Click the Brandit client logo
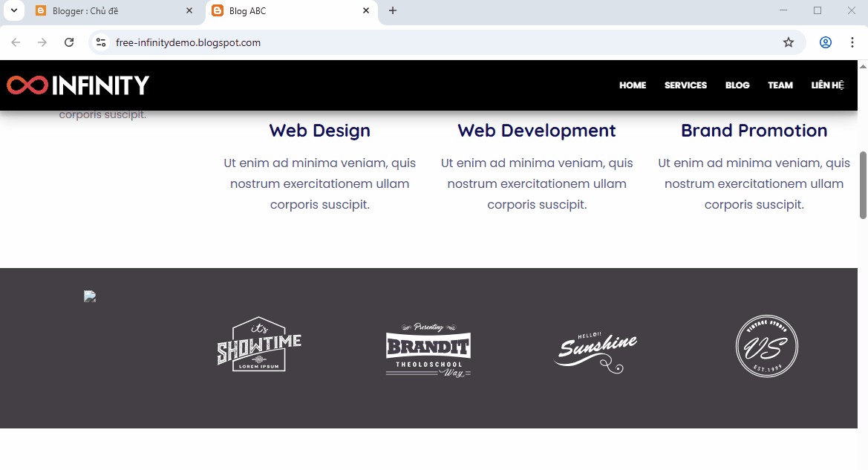Image resolution: width=868 pixels, height=470 pixels. point(428,350)
